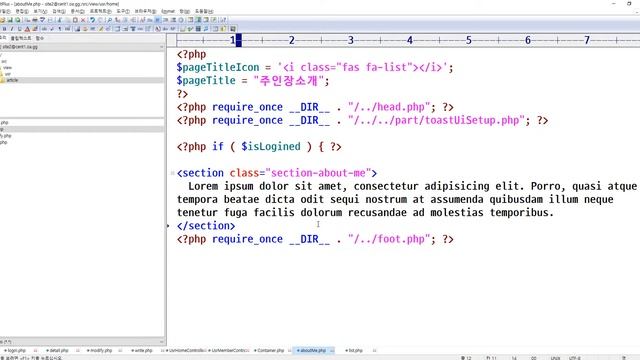The height and width of the screenshot is (360, 640).
Task: Click the Italic I HTML icon
Action: pos(12,29)
